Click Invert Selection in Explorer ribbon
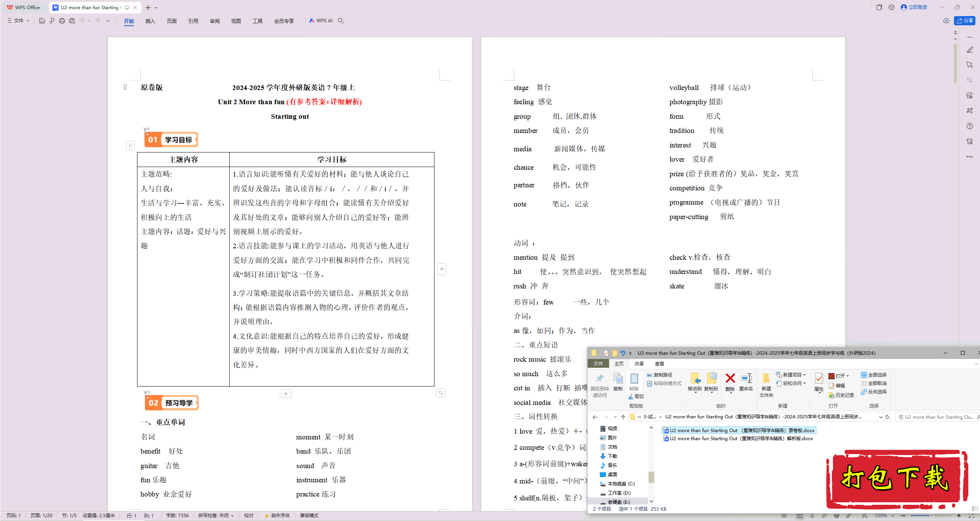Image resolution: width=980 pixels, height=521 pixels. [x=874, y=392]
